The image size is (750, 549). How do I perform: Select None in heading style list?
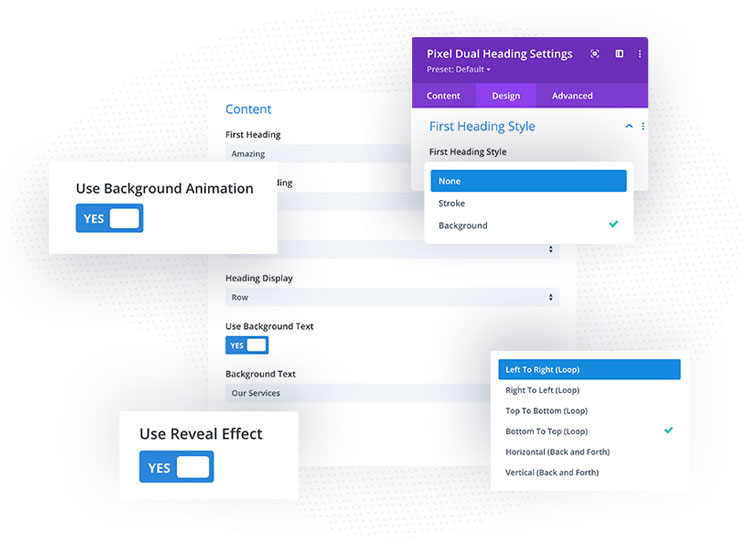tap(529, 181)
